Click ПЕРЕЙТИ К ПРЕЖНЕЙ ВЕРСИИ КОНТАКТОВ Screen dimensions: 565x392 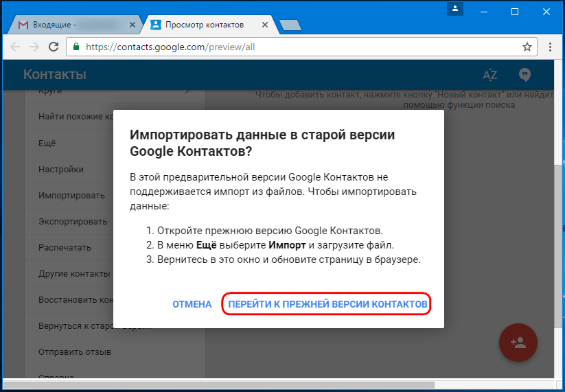point(327,304)
